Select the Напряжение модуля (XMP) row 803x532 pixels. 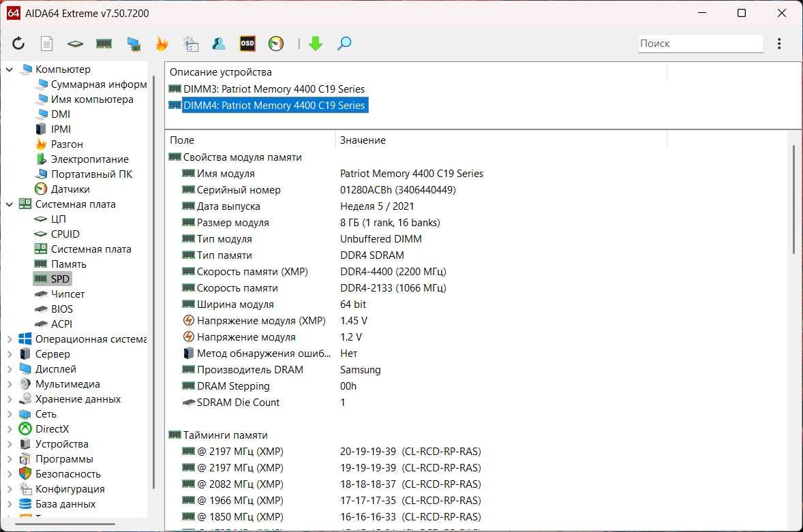(275, 321)
